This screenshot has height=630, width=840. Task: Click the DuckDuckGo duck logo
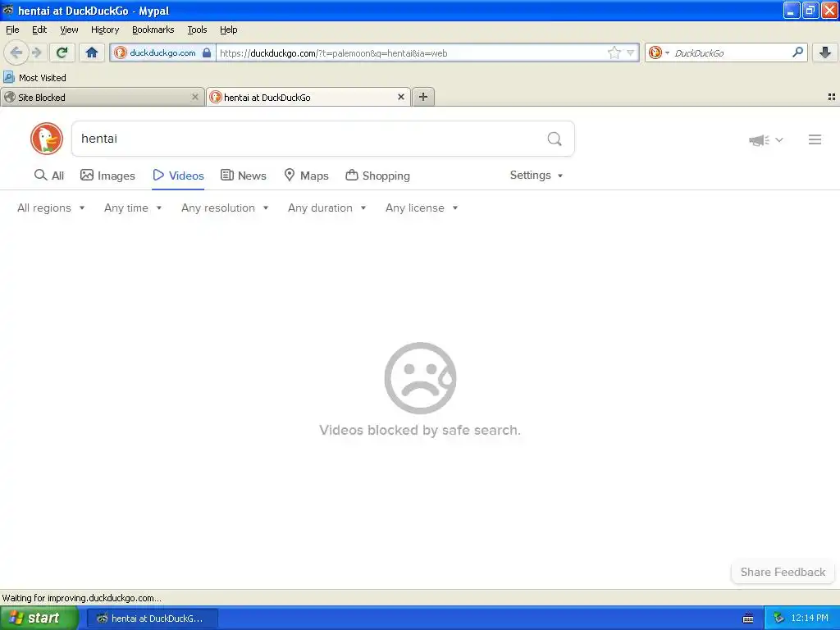[47, 139]
